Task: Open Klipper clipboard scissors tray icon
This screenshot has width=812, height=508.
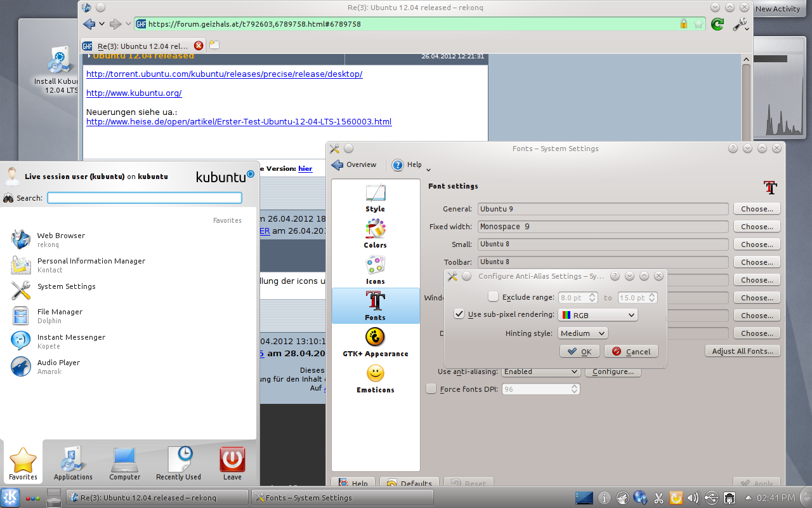Action: point(658,498)
